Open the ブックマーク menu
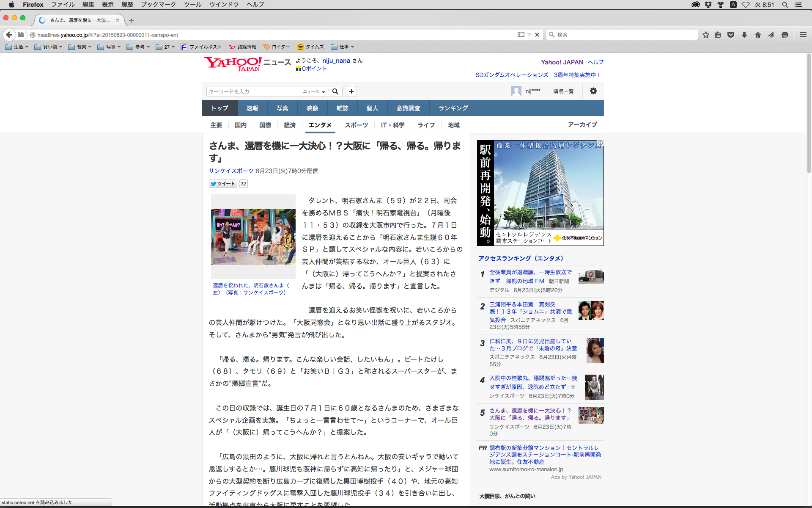The height and width of the screenshot is (508, 812). click(158, 5)
